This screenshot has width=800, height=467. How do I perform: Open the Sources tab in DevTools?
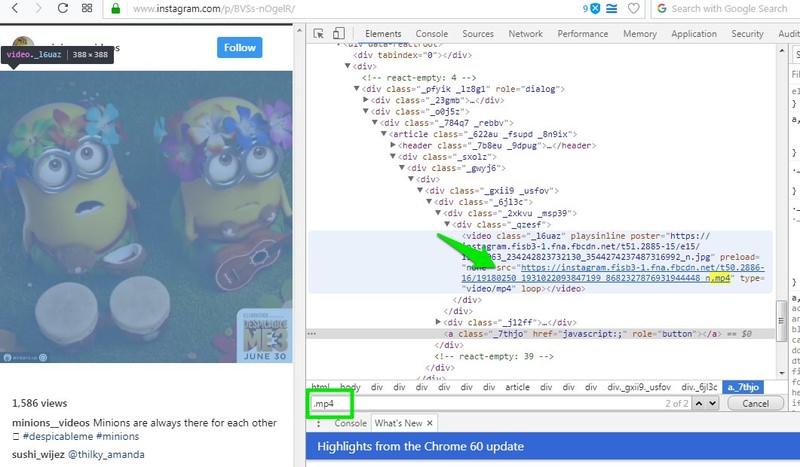[x=478, y=33]
